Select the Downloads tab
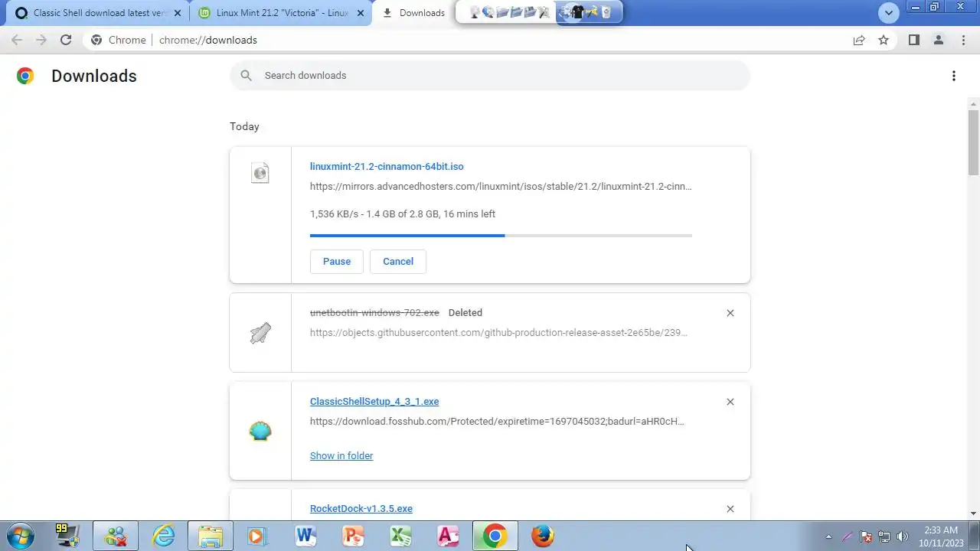 413,13
